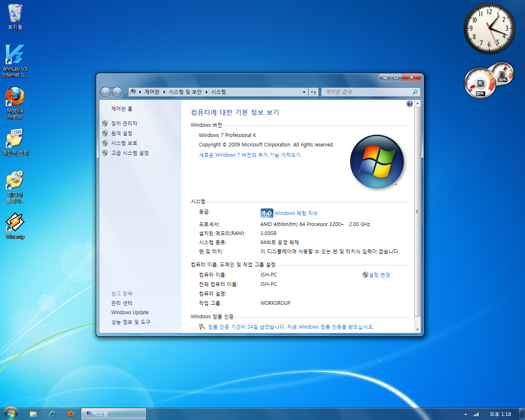Click the network signal tray icon
Screen dimensions: 525x420
pos(476,414)
